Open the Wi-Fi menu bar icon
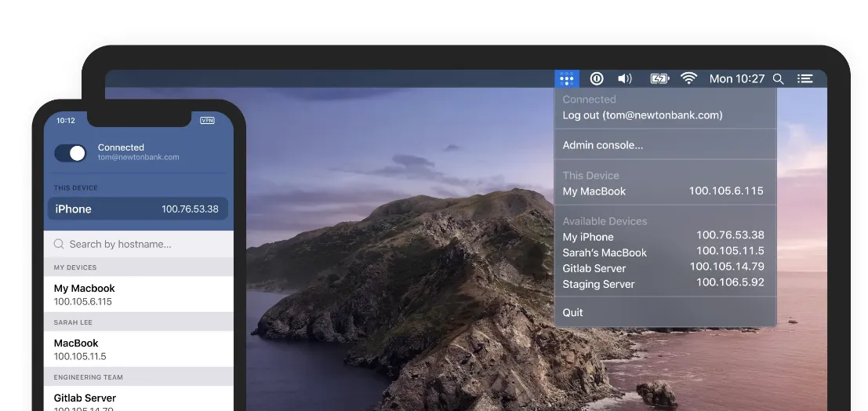 pyautogui.click(x=688, y=78)
